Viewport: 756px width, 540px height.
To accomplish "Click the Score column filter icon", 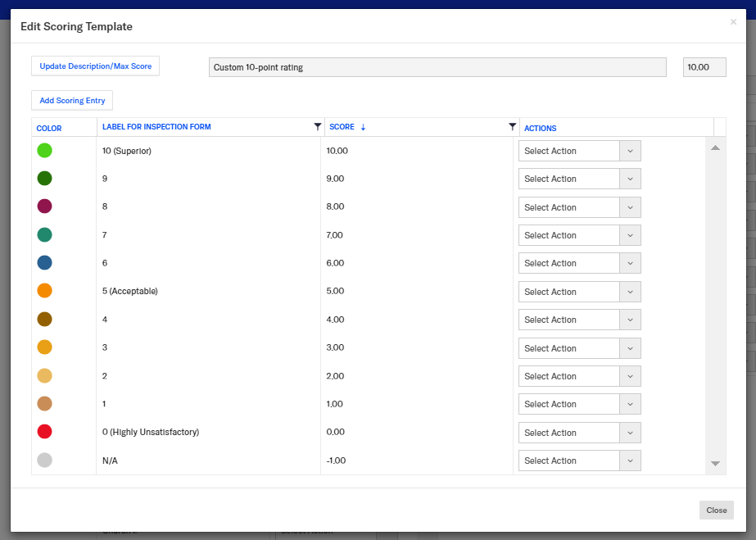I will (x=513, y=127).
